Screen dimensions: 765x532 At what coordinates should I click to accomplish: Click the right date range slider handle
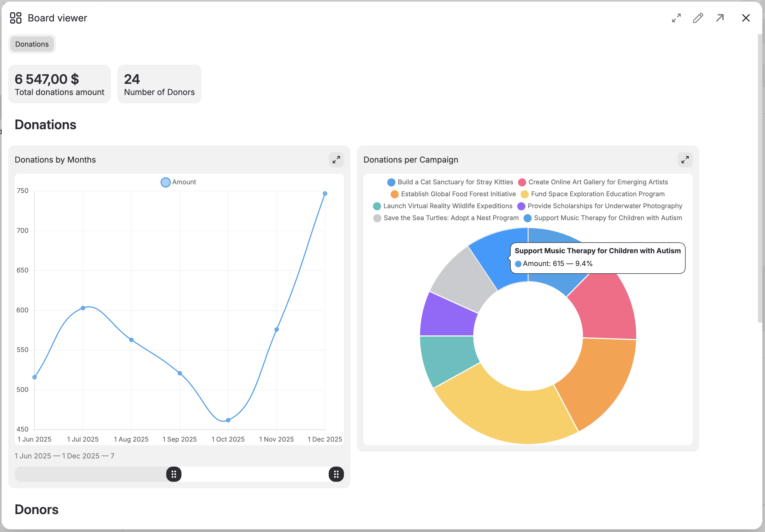point(336,474)
